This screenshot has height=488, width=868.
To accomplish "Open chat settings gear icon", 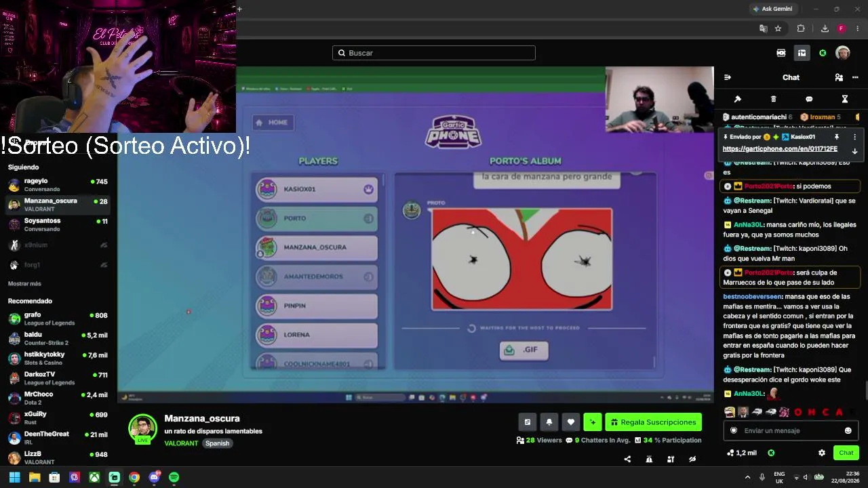I will tap(822, 453).
